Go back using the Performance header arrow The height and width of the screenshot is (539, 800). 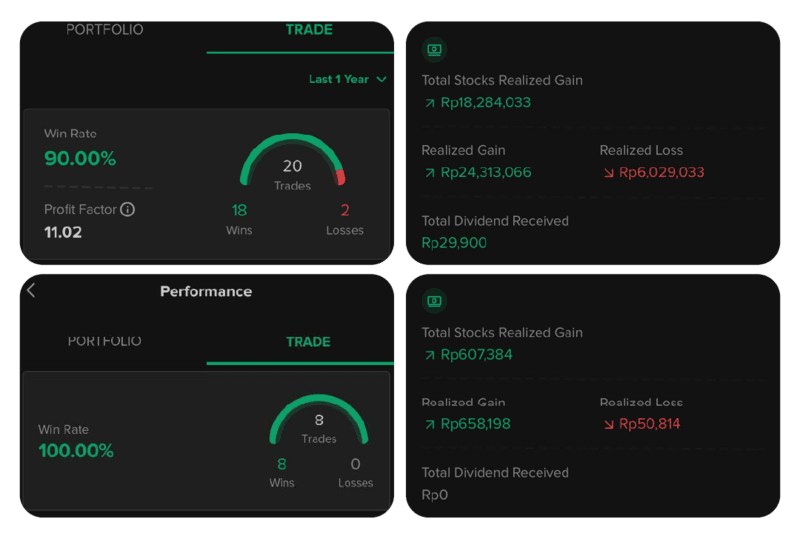(x=31, y=290)
